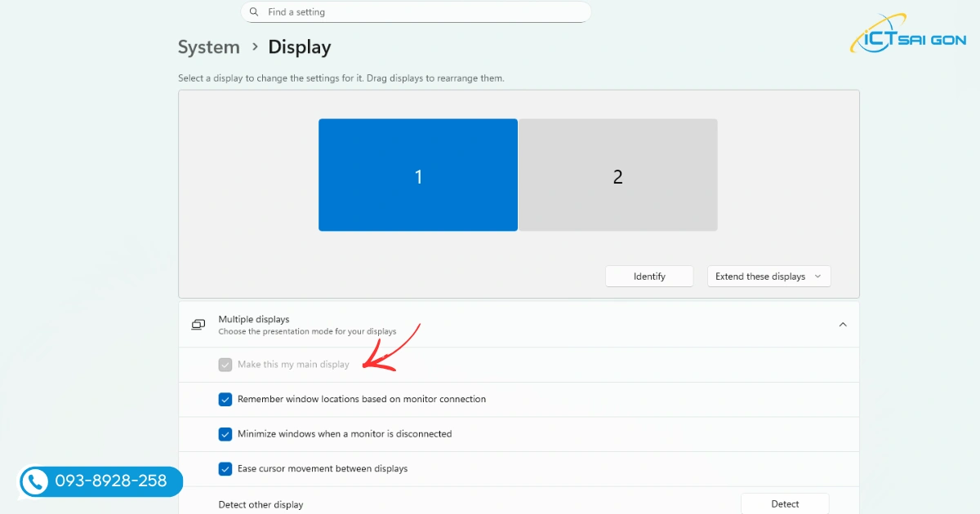Click the Make this my main display checkbox
This screenshot has height=514, width=980.
point(225,365)
